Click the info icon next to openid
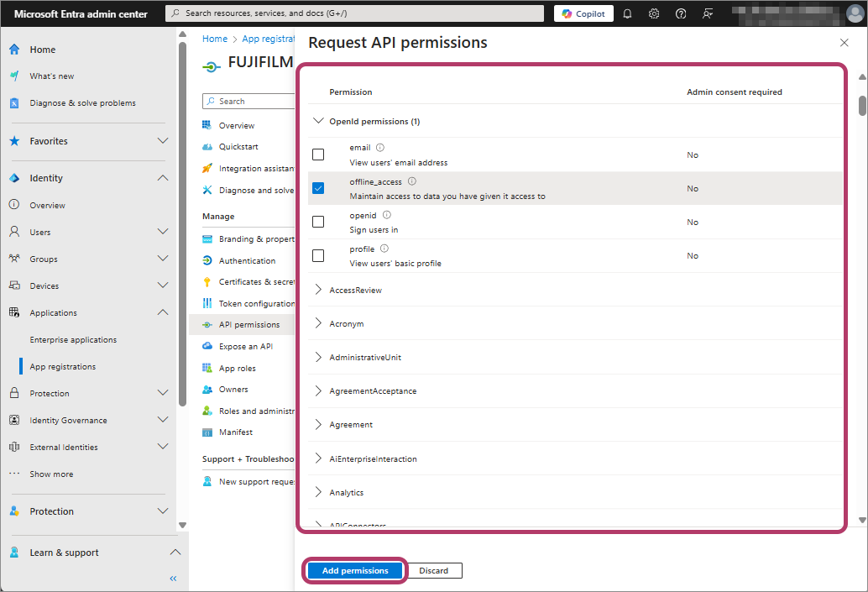868x592 pixels. tap(387, 215)
